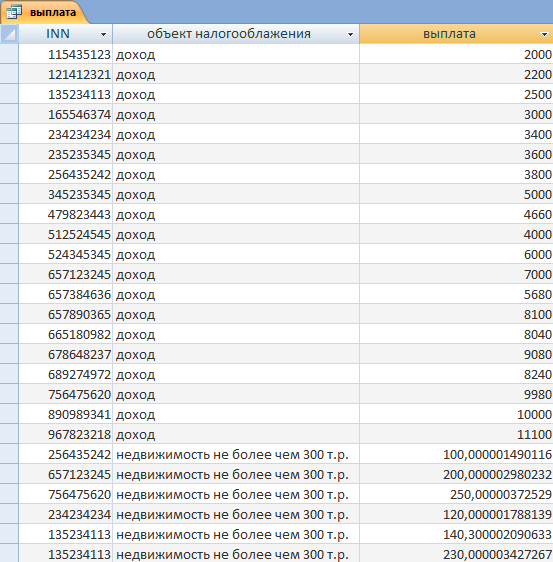Screen dimensions: 553x562
Task: Click INN cell 689274972
Action: 66,374
